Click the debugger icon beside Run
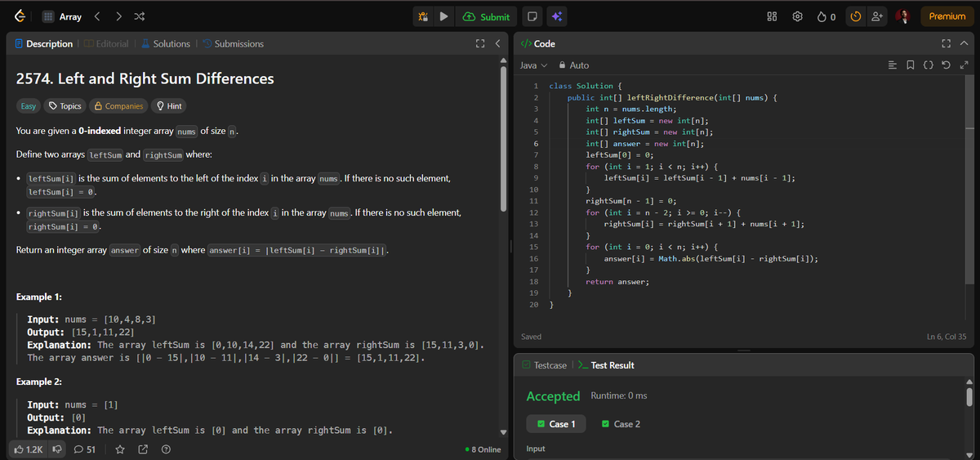The width and height of the screenshot is (980, 460). [x=422, y=16]
